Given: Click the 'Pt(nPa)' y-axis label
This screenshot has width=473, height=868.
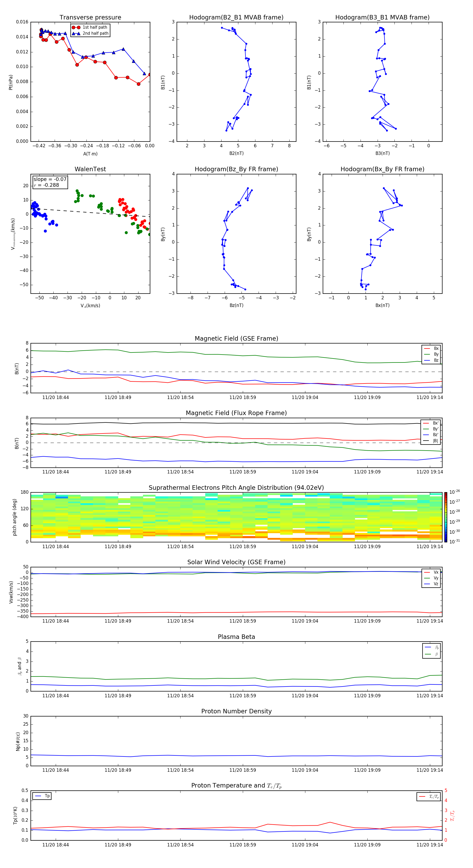Looking at the screenshot, I should (x=11, y=82).
